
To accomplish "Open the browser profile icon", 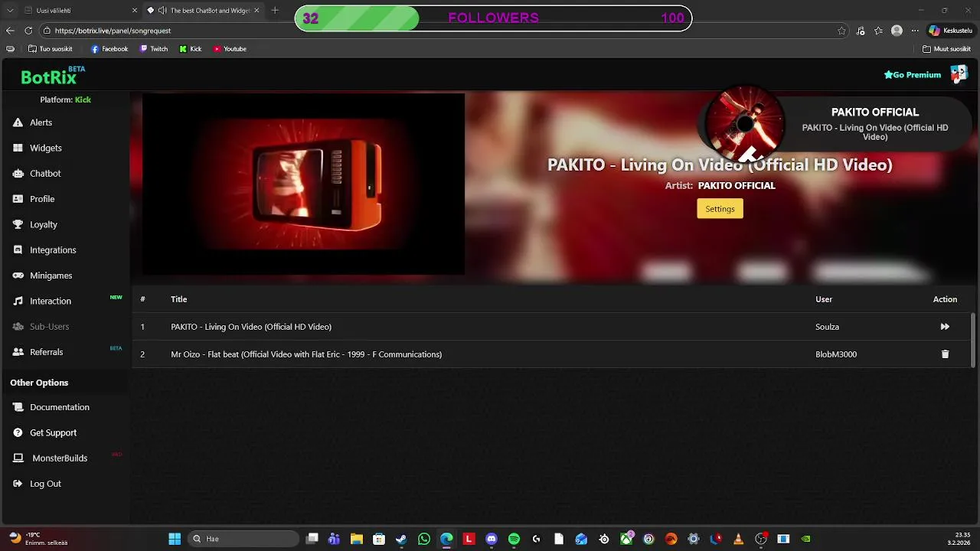I will pos(897,31).
